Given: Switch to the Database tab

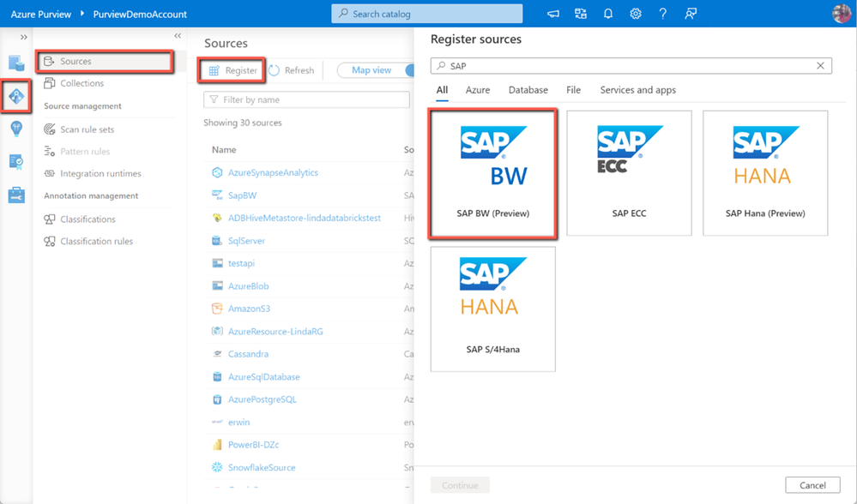Looking at the screenshot, I should [x=528, y=90].
